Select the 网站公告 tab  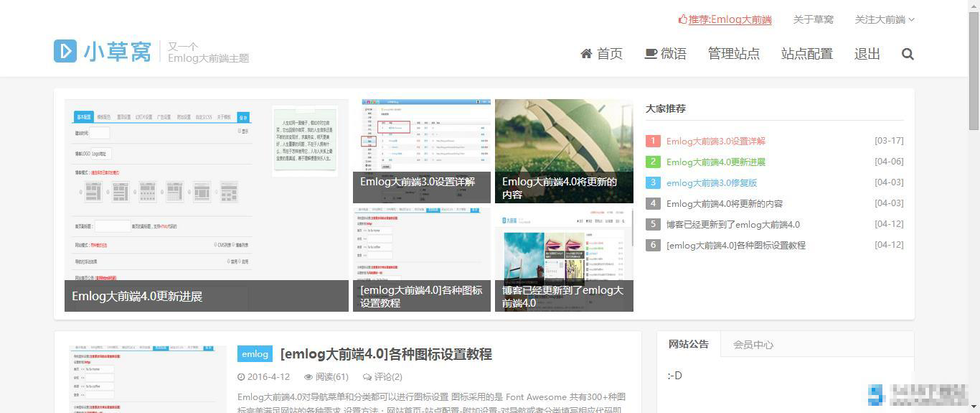tap(688, 344)
